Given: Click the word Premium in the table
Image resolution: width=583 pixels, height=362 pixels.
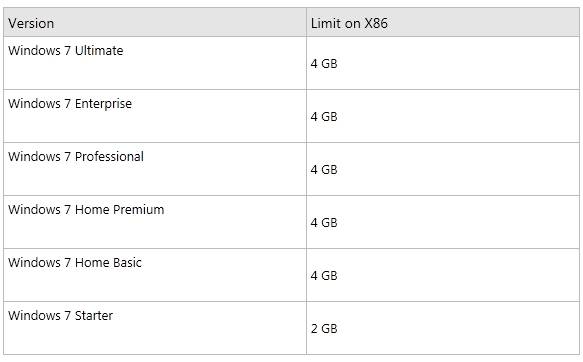Looking at the screenshot, I should tap(139, 210).
